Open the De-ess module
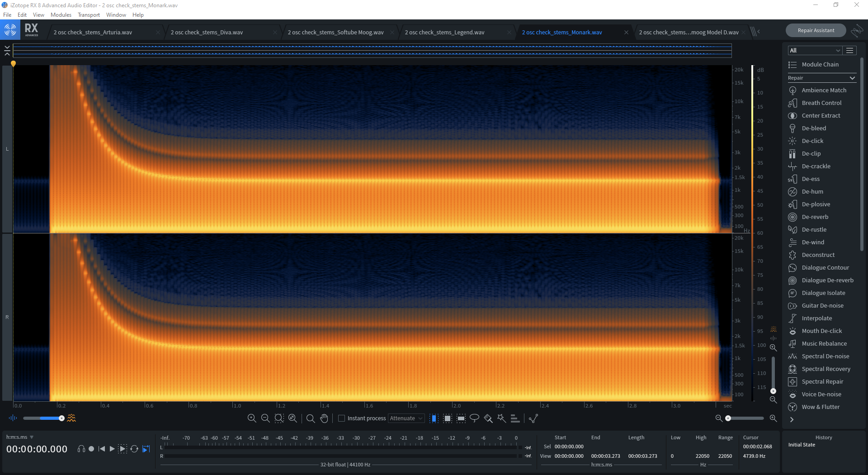The width and height of the screenshot is (868, 475). point(804,179)
